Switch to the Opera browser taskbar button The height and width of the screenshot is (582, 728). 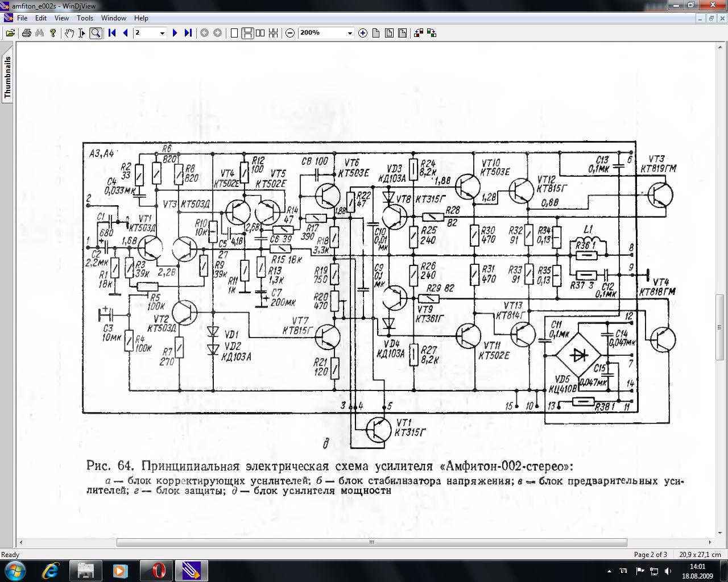click(157, 570)
